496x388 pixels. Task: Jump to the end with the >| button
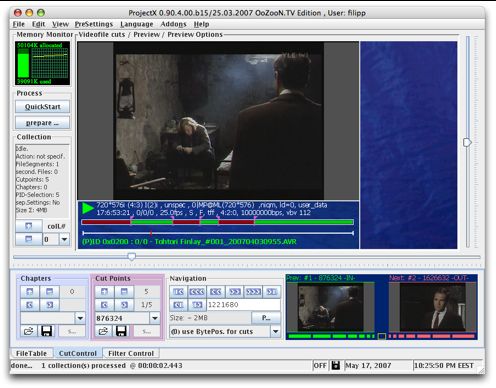pos(272,292)
